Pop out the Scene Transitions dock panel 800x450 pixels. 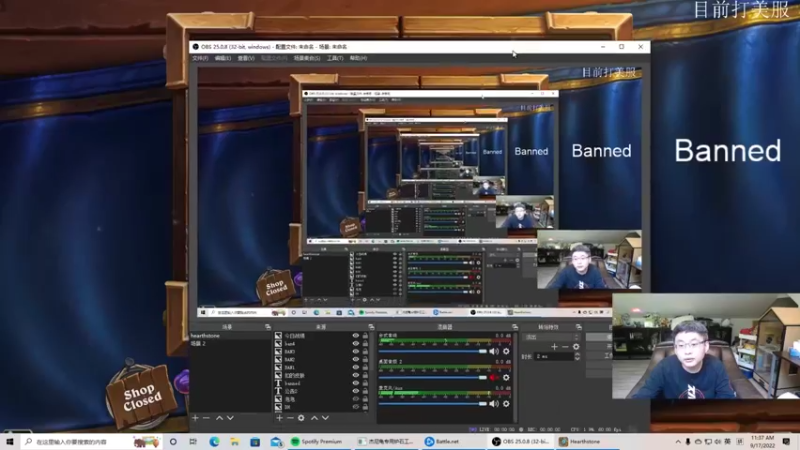click(579, 327)
